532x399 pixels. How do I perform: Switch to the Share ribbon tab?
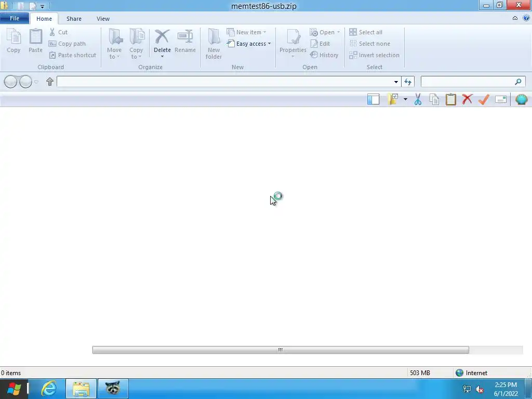(74, 19)
